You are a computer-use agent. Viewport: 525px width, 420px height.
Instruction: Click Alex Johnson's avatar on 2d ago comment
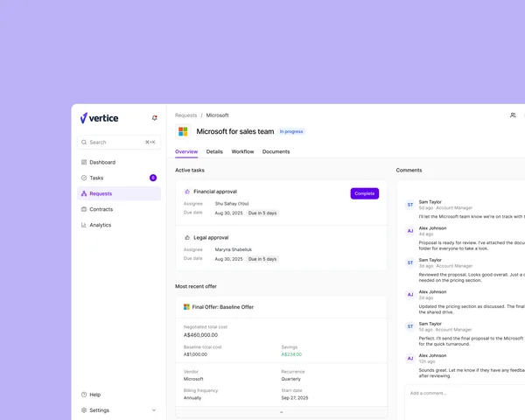point(410,294)
